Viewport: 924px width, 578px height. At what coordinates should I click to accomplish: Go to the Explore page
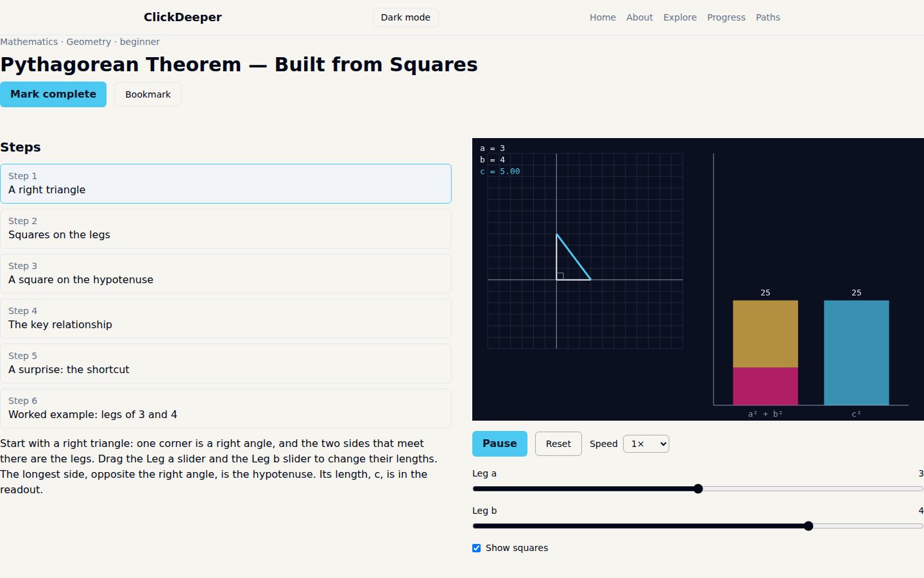680,17
